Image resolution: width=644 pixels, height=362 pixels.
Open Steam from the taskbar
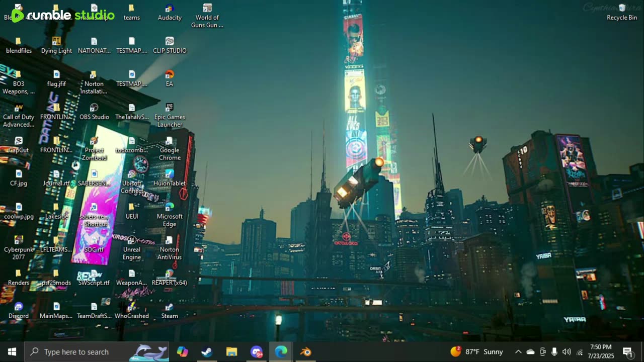(207, 352)
